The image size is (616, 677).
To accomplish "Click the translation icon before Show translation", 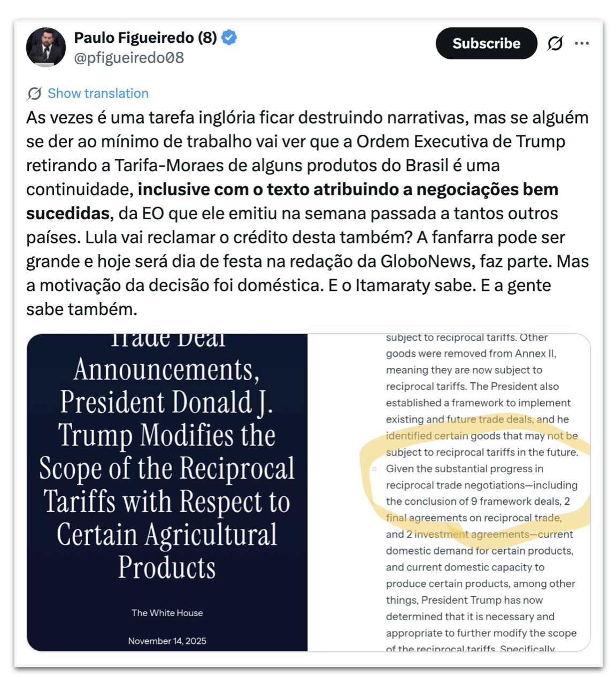I will [x=35, y=94].
